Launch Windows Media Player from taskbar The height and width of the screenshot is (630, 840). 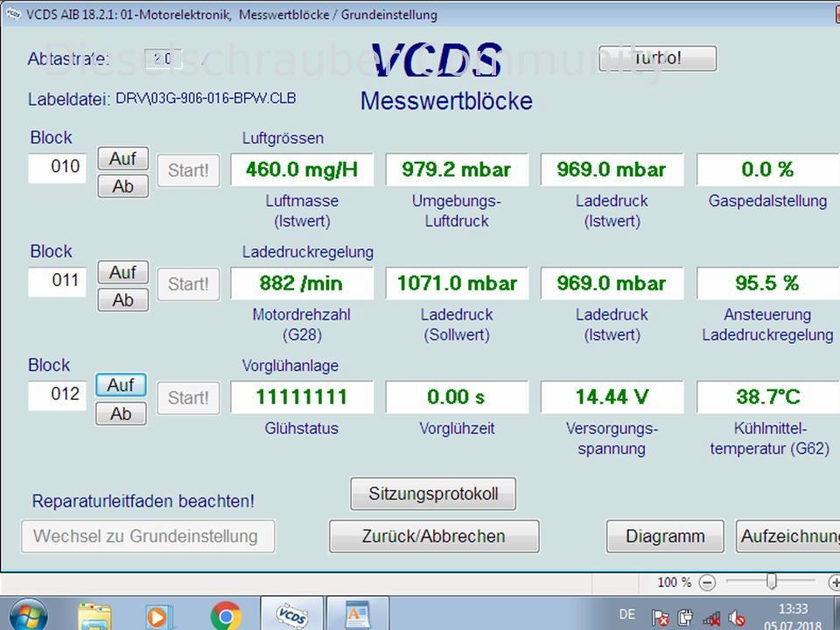pyautogui.click(x=159, y=617)
